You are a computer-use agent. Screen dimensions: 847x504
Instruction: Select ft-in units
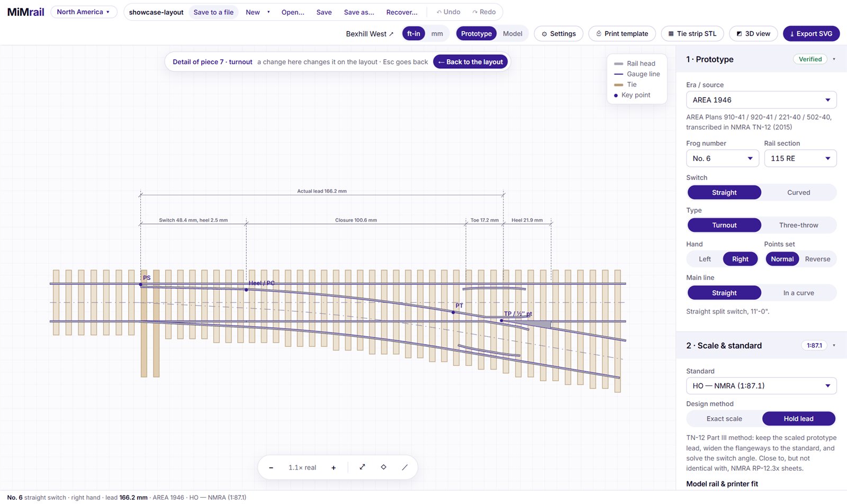pos(413,33)
